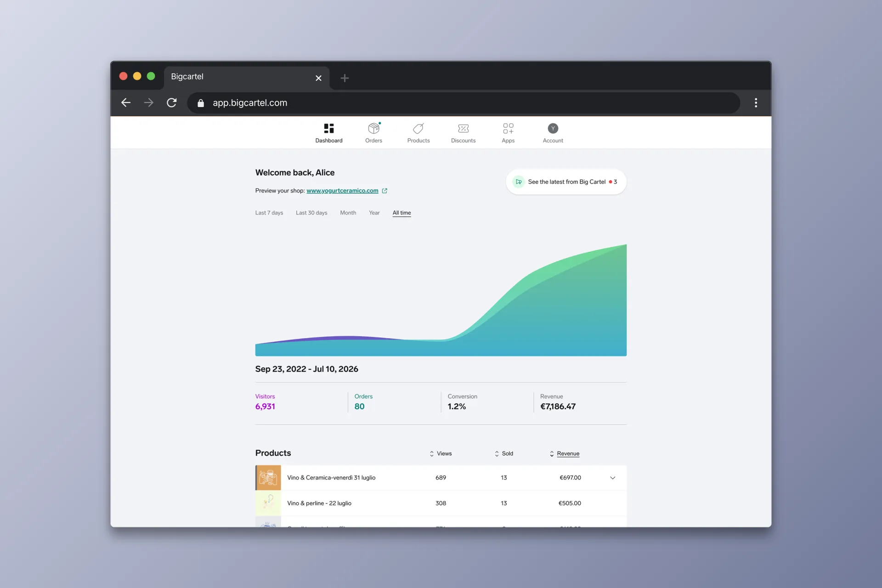Click the Vino & perline product thumbnail
The image size is (882, 588).
268,503
